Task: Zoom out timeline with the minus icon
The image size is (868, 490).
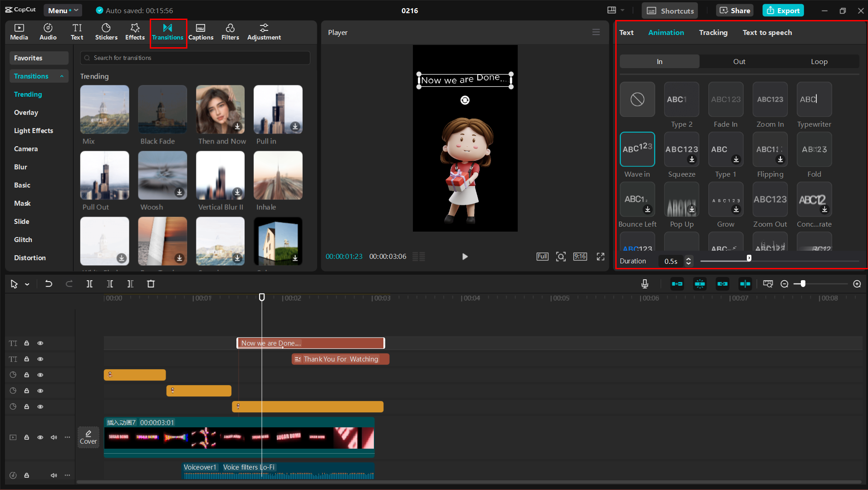Action: coord(785,284)
